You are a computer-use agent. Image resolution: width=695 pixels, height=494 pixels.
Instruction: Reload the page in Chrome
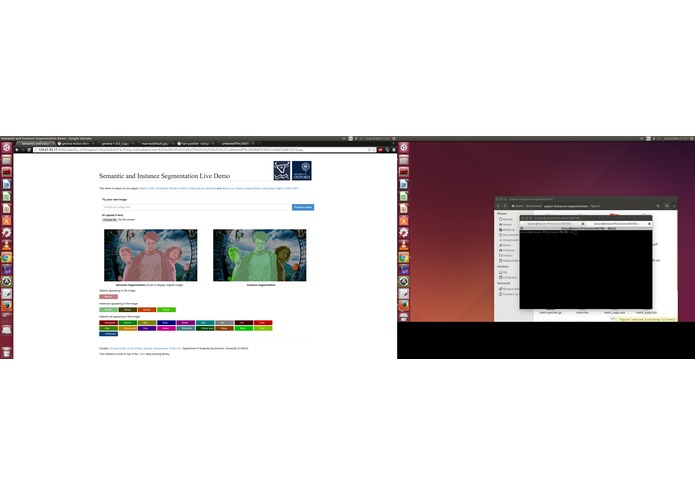point(29,150)
